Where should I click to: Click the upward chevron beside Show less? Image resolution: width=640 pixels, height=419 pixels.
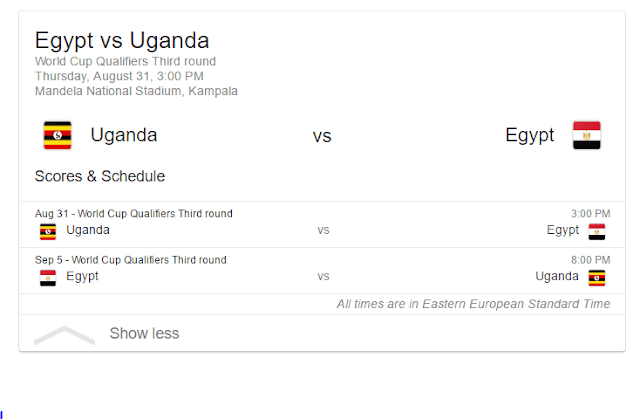pos(64,335)
